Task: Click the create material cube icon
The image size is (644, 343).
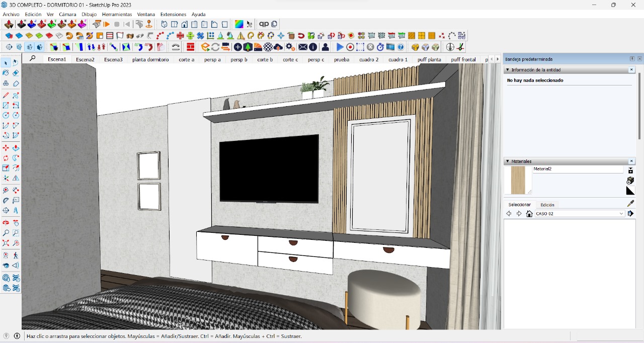Action: coord(630,181)
